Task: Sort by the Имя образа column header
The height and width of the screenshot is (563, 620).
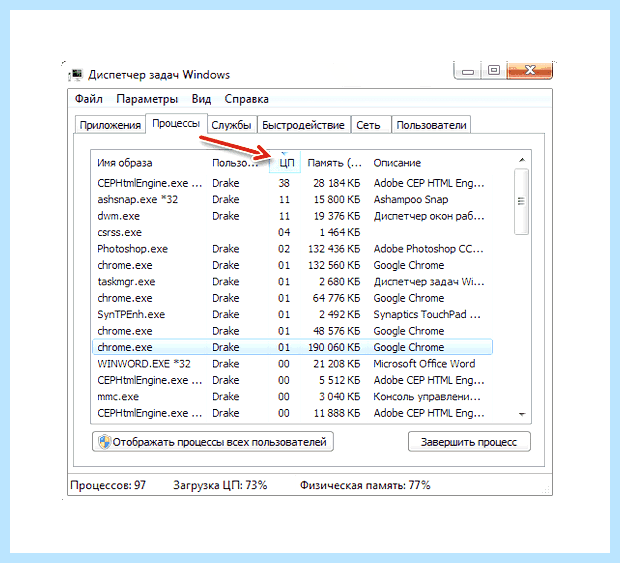Action: tap(125, 163)
